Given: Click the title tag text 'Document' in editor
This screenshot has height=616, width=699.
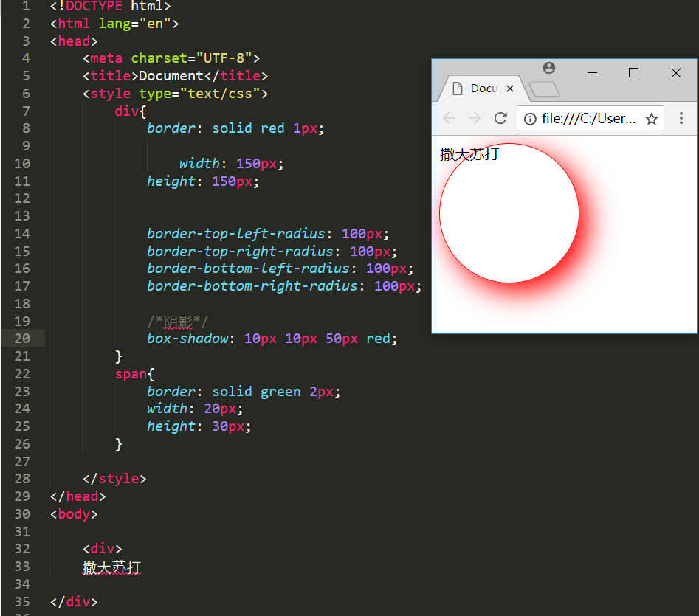Looking at the screenshot, I should [x=171, y=76].
